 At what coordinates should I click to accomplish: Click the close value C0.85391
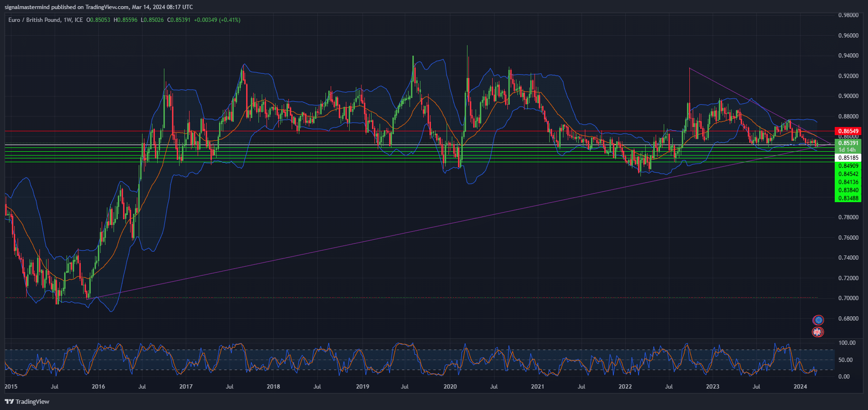179,20
